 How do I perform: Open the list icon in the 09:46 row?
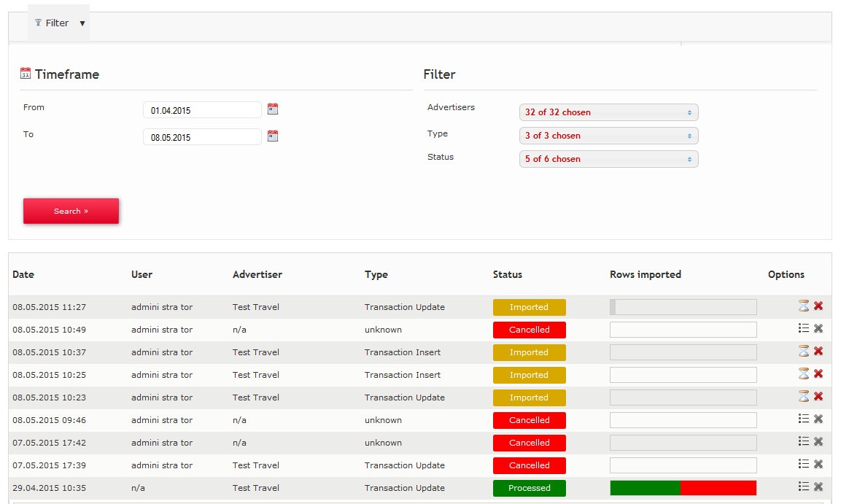point(804,419)
